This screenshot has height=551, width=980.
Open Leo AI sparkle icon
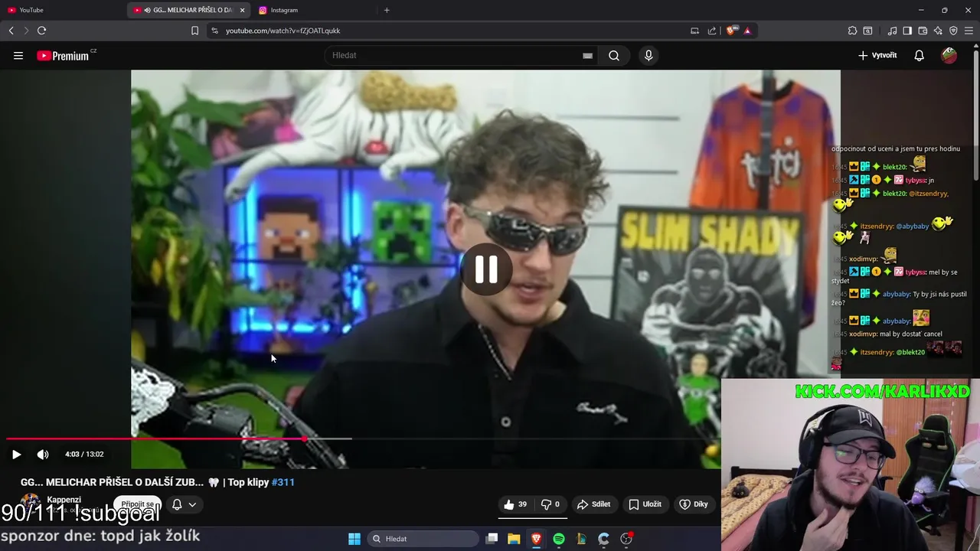point(938,31)
